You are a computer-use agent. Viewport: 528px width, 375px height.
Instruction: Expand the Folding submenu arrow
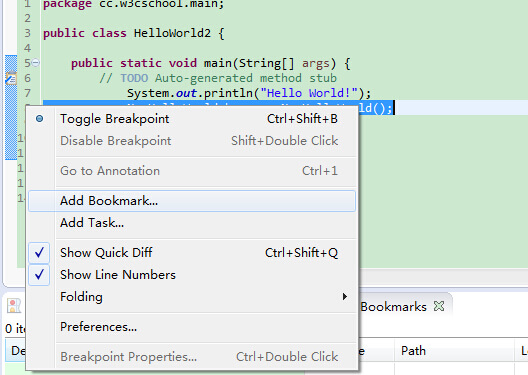pyautogui.click(x=344, y=297)
